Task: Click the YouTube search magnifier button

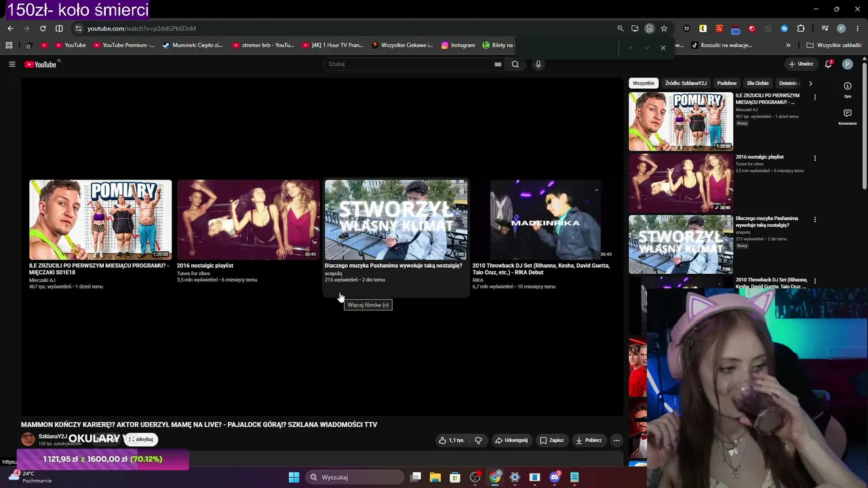Action: 515,64
